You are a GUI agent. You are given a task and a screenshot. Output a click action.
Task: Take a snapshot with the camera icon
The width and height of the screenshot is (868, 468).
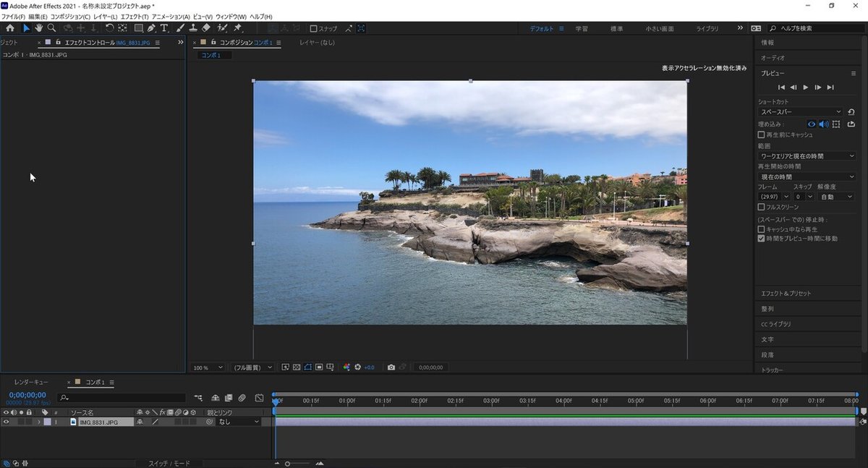tap(391, 367)
